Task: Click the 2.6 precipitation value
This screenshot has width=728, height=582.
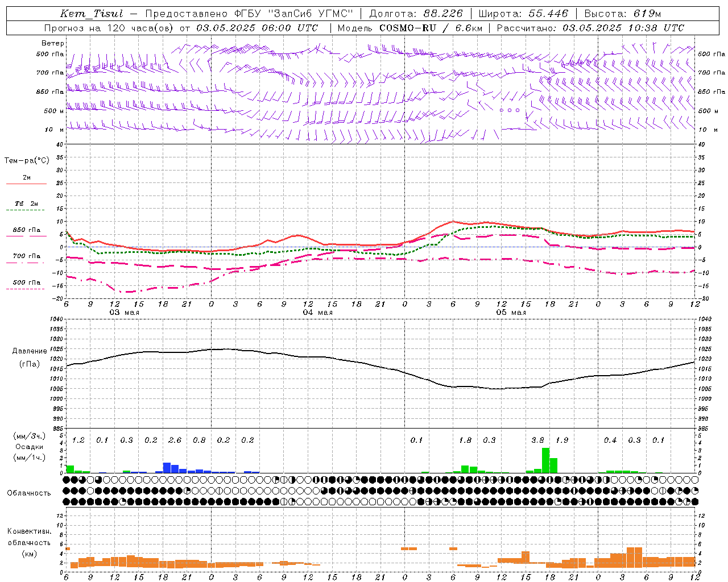Action: 175,440
